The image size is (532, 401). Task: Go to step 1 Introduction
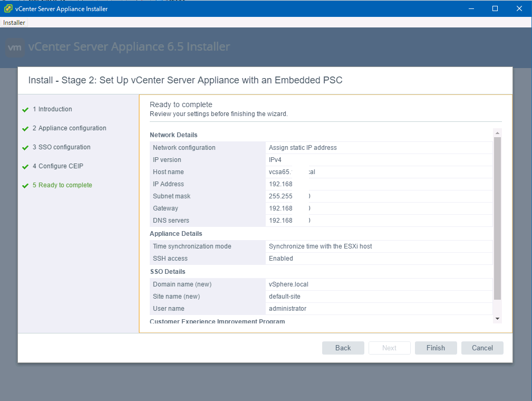[52, 109]
